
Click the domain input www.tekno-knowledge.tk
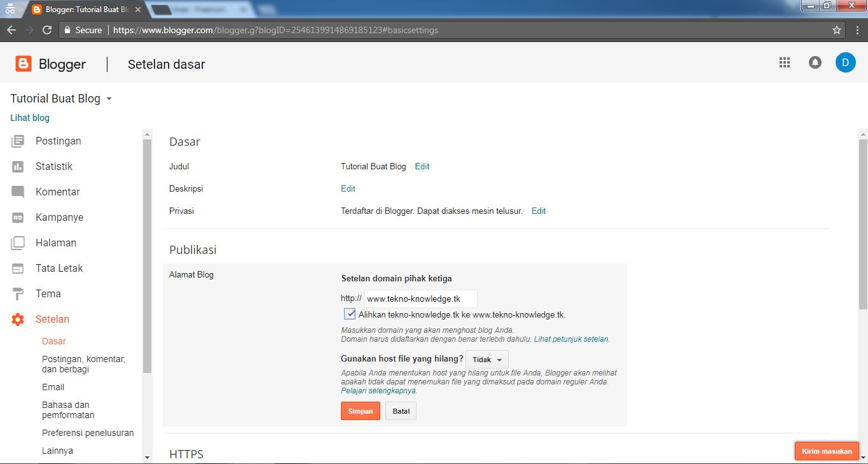[420, 299]
